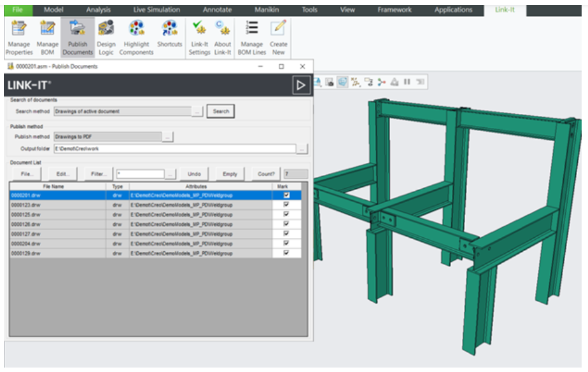Click the Undo button
Image resolution: width=588 pixels, height=372 pixels.
[x=194, y=174]
